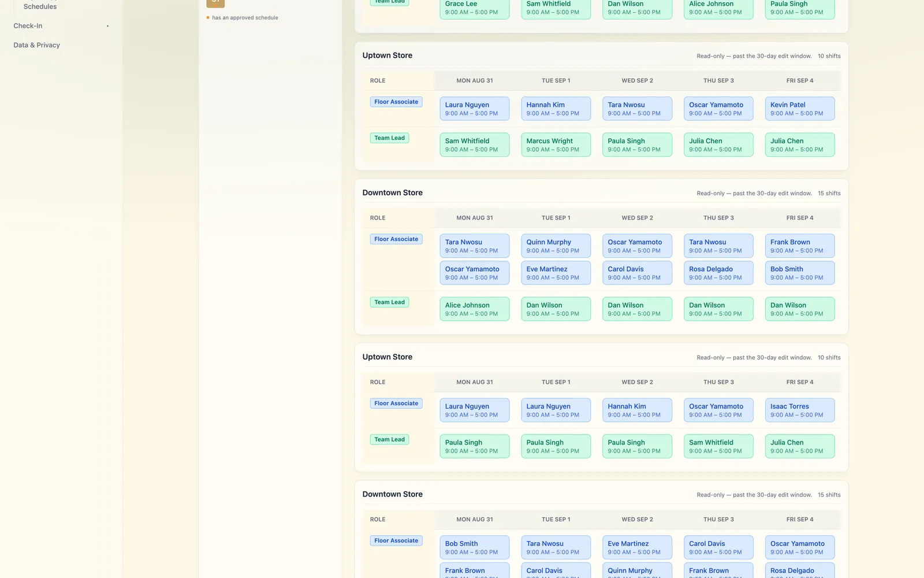Open Dan Wilson's Tue Sep 1 shift

point(556,309)
